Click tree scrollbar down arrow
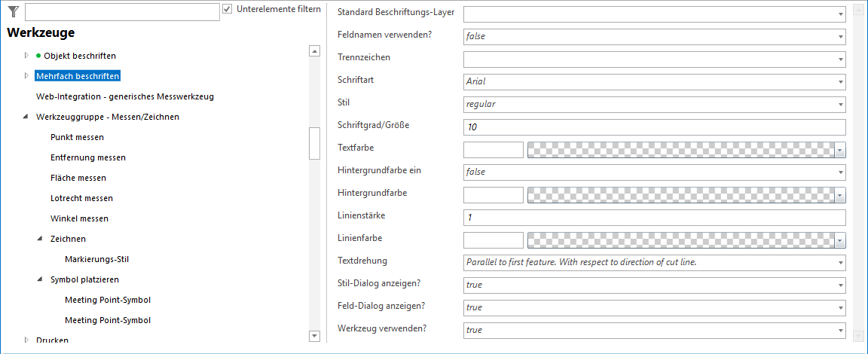The height and width of the screenshot is (354, 868). click(x=315, y=334)
